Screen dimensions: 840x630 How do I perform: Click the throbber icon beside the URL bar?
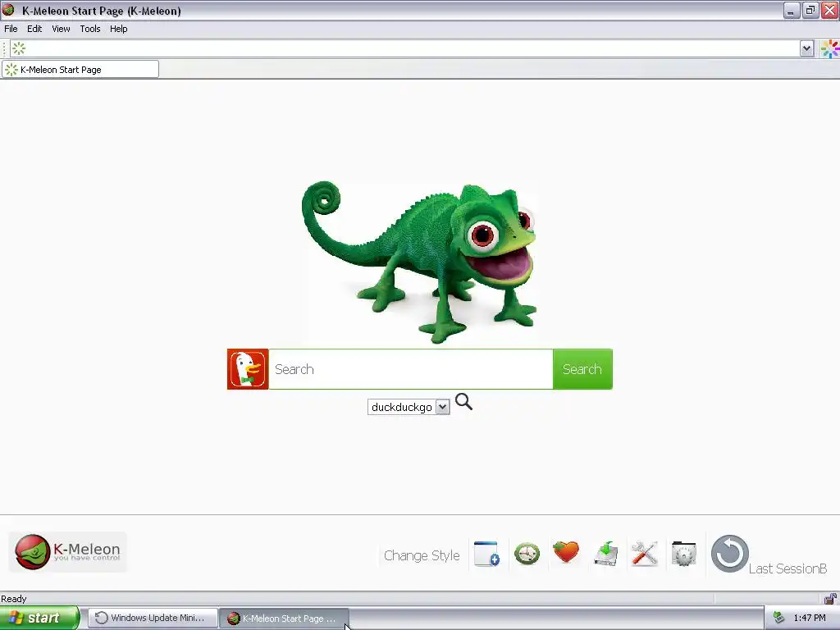19,48
